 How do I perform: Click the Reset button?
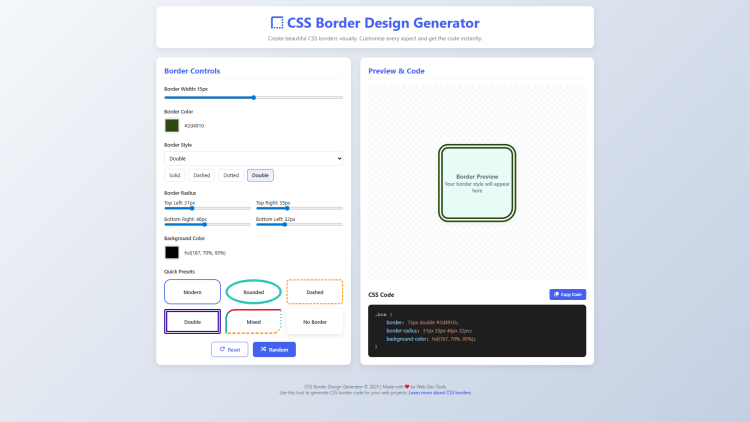click(x=229, y=349)
